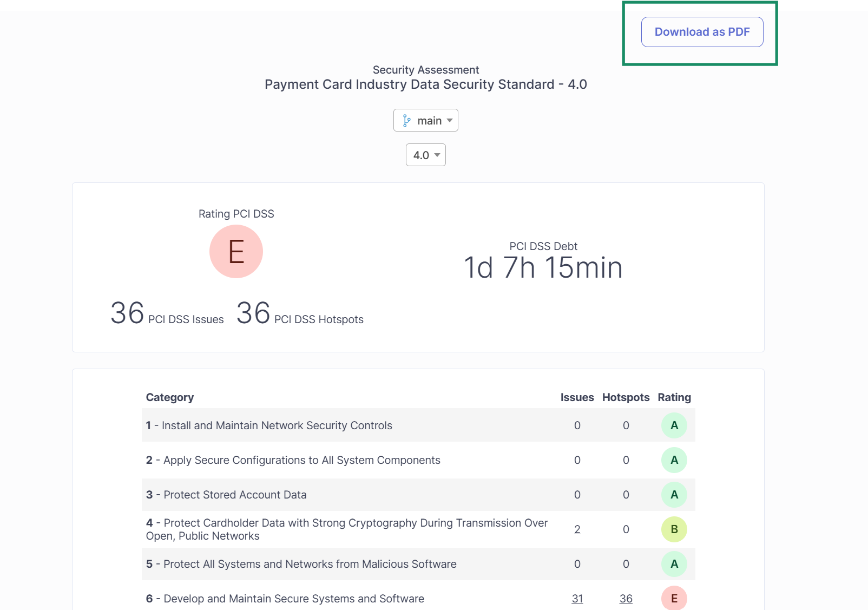868x610 pixels.
Task: Click the Category column header
Action: pyautogui.click(x=170, y=397)
